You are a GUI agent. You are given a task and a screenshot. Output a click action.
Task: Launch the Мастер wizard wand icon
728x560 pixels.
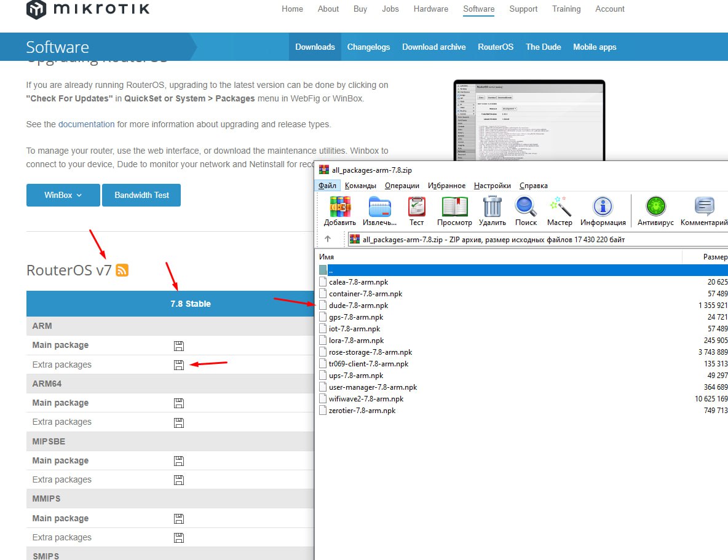(x=559, y=207)
